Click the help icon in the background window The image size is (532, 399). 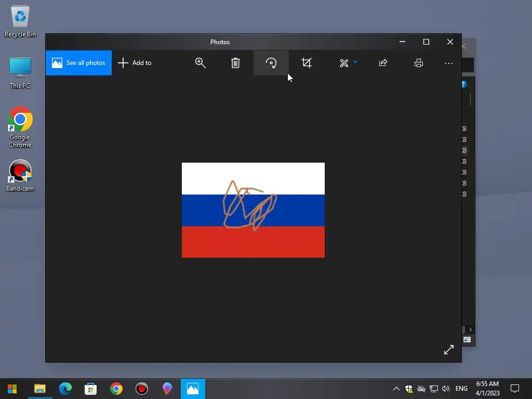(464, 84)
